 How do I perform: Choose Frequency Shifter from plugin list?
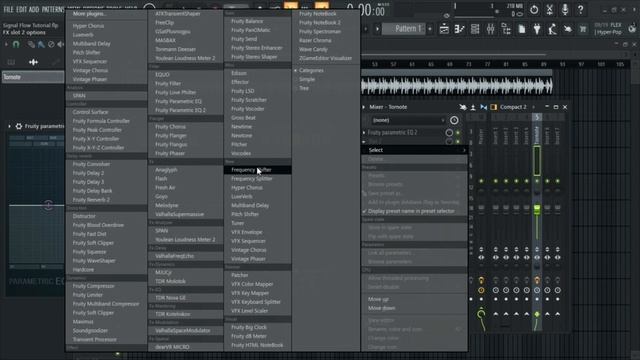point(258,170)
